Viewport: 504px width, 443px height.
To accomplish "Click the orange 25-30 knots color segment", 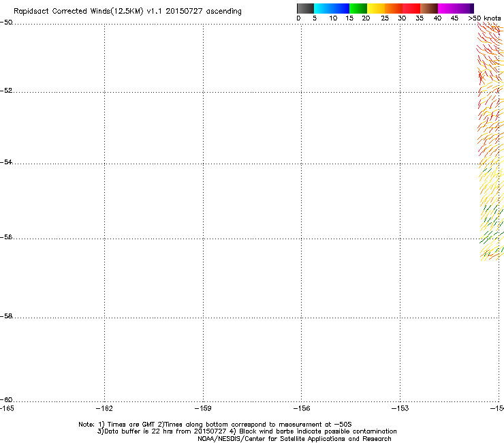I will point(394,8).
